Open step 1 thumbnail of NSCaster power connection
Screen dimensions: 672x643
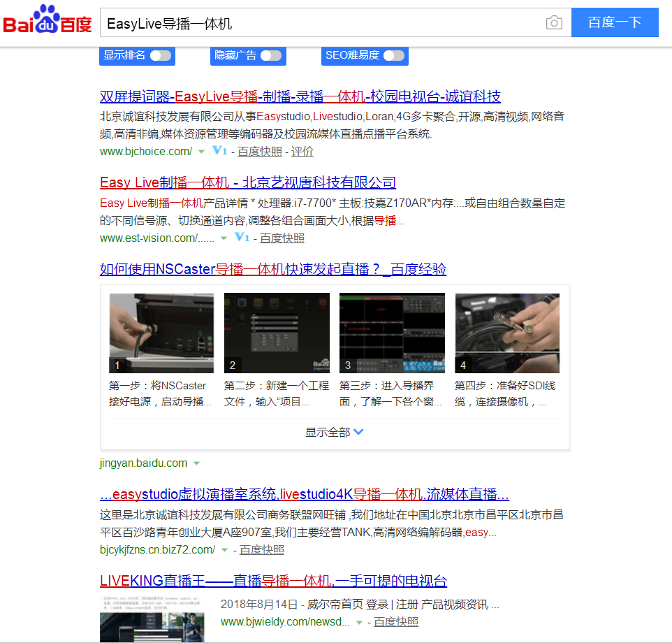(161, 333)
